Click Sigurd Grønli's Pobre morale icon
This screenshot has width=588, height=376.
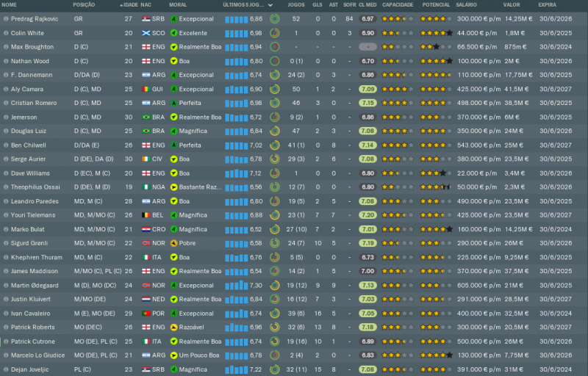coord(173,243)
